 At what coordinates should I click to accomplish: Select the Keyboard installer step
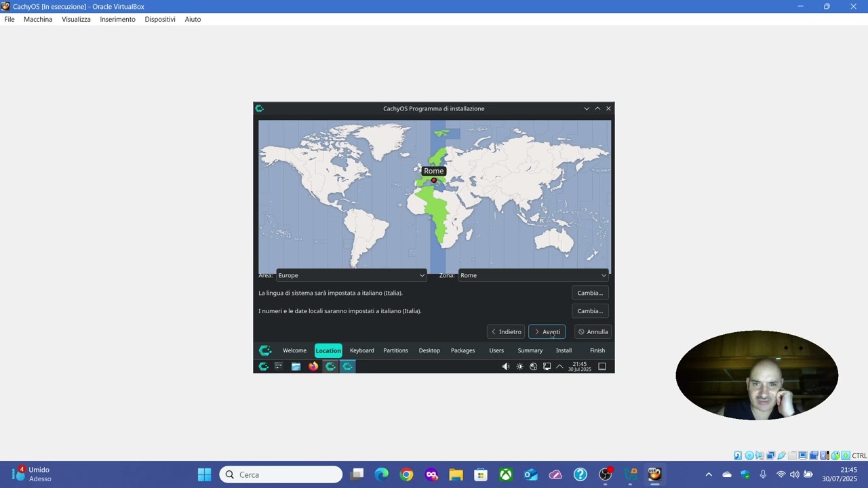click(x=362, y=350)
